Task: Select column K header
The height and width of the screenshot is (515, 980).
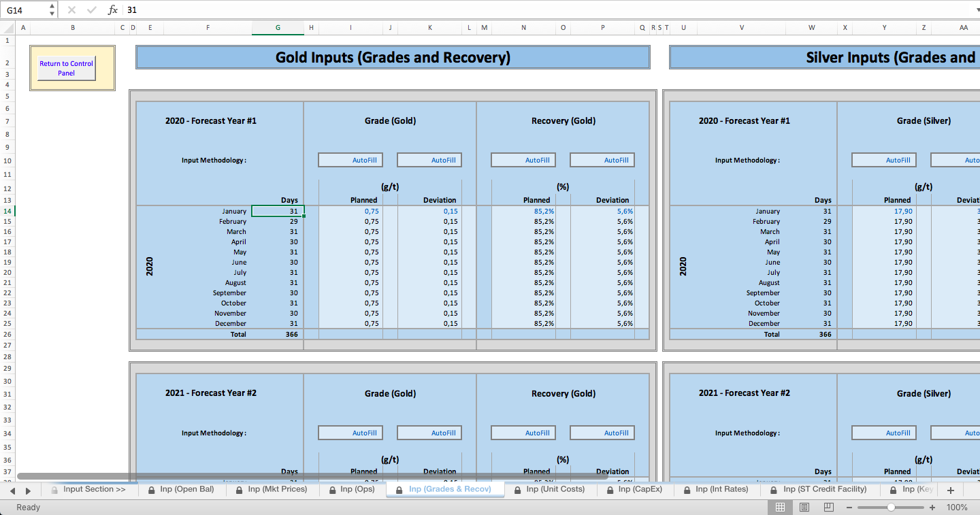Action: pos(429,28)
